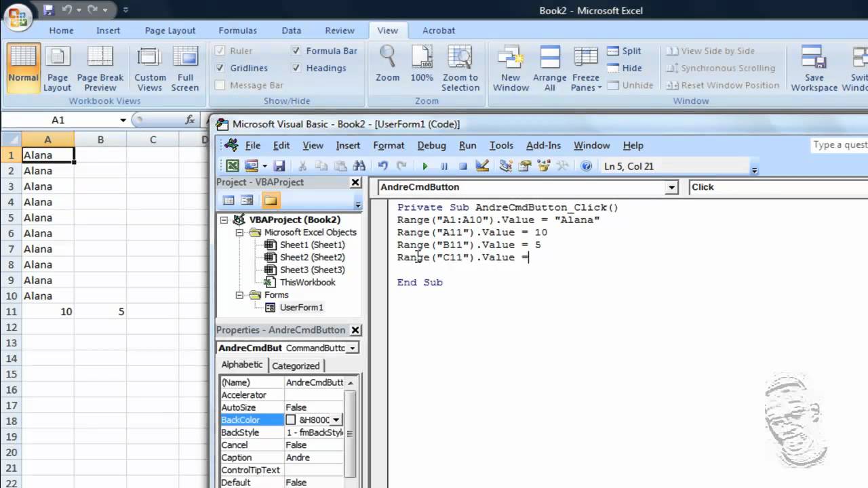
Task: Click the Find binoculars icon
Action: (x=359, y=166)
